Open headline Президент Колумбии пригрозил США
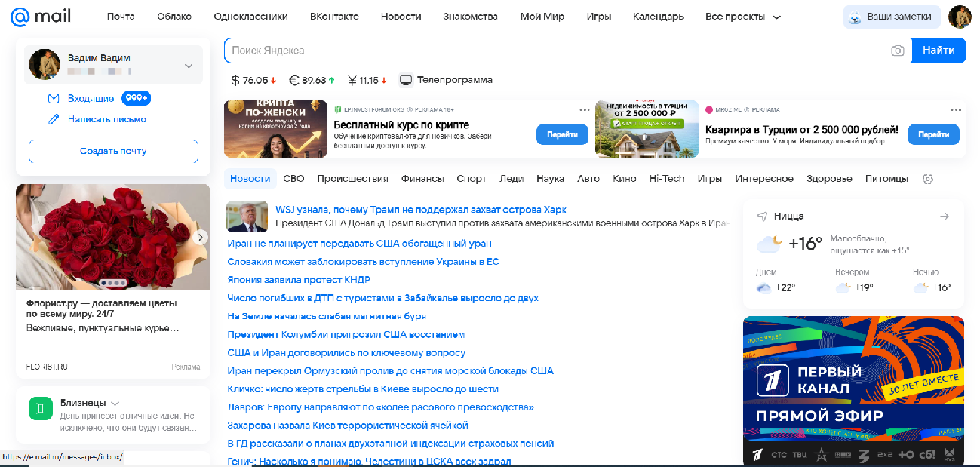 pyautogui.click(x=346, y=334)
